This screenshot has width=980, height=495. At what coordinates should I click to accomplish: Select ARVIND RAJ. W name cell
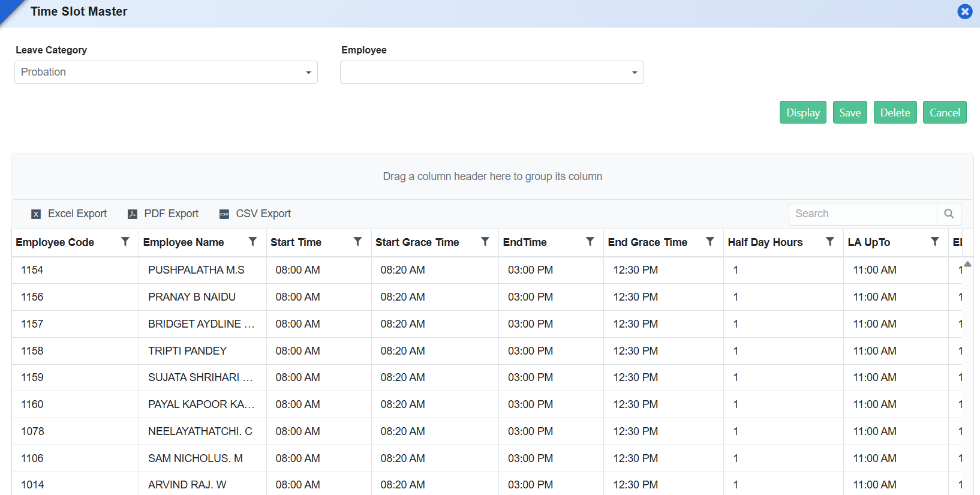click(203, 484)
